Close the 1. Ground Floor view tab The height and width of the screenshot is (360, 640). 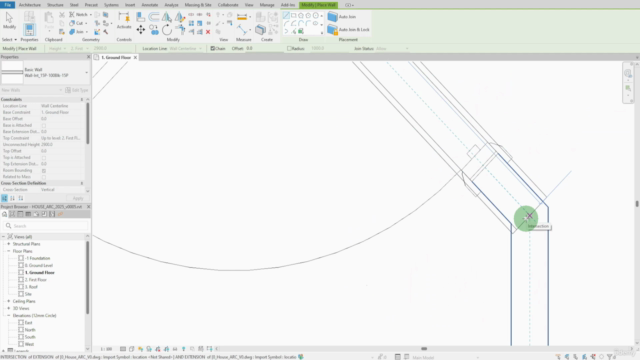(x=135, y=58)
